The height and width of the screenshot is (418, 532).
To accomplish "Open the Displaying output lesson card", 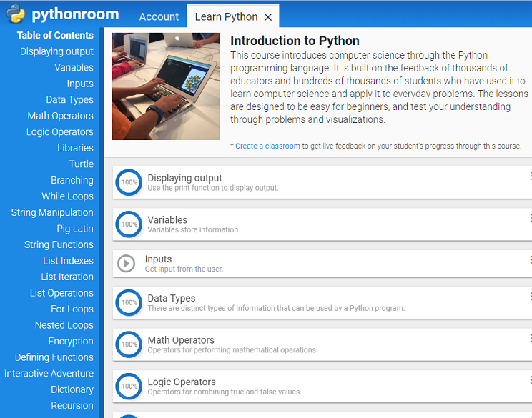I will pos(322,182).
